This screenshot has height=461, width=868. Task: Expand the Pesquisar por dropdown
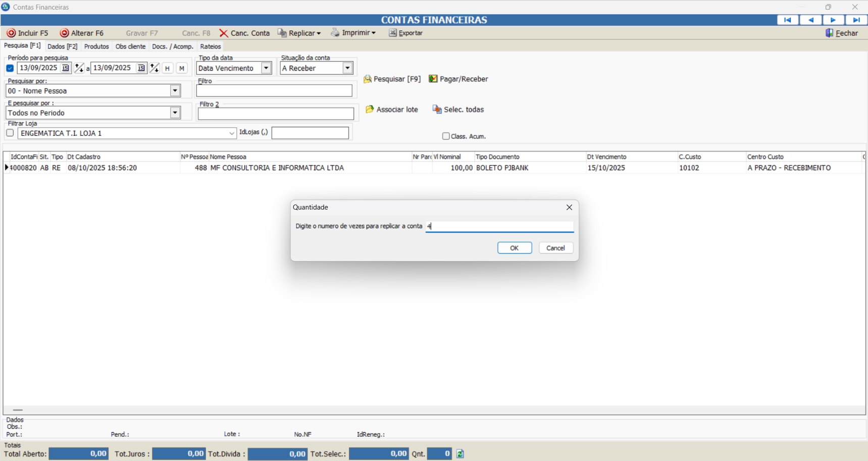pyautogui.click(x=175, y=91)
